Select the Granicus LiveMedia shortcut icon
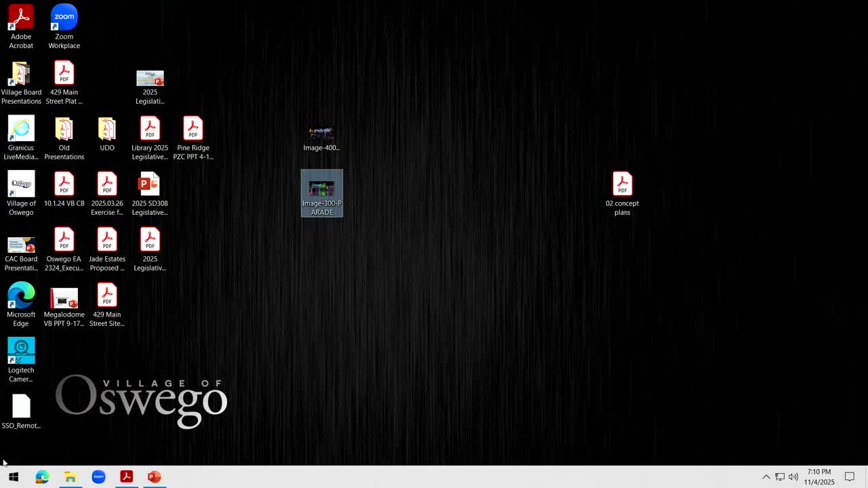This screenshot has width=868, height=488. tap(21, 138)
